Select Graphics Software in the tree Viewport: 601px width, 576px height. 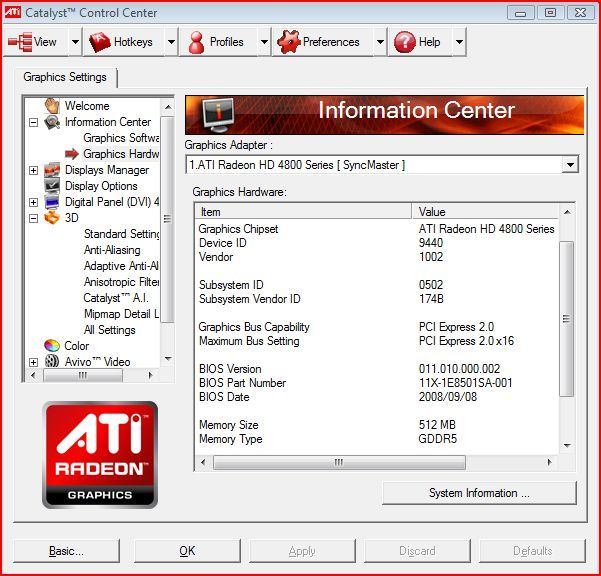tap(121, 138)
